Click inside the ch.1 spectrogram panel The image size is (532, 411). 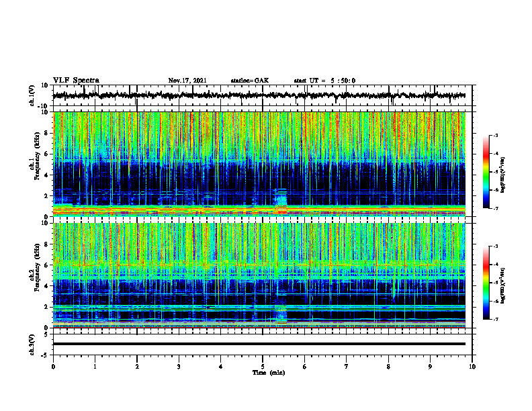(x=259, y=164)
